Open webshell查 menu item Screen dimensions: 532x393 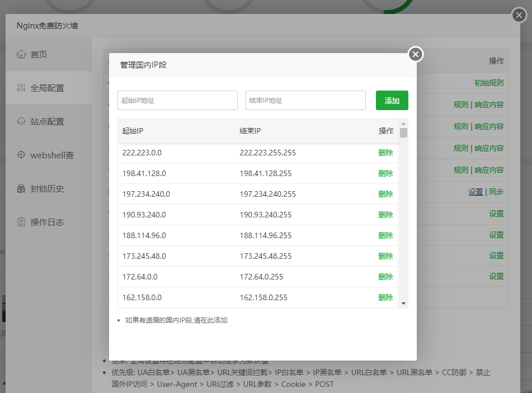49,155
